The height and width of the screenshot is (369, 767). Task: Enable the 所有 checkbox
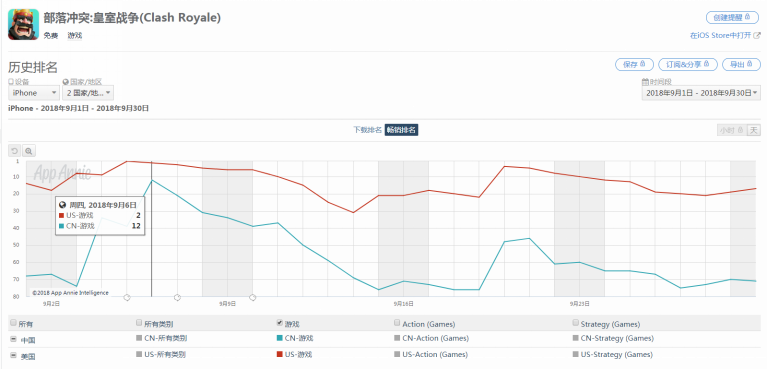point(13,323)
